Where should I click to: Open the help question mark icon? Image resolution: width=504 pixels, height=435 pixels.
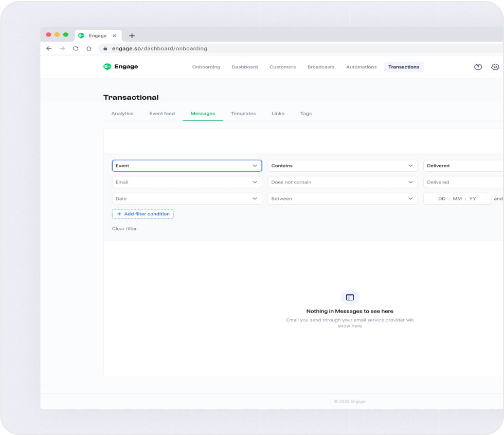click(x=478, y=67)
